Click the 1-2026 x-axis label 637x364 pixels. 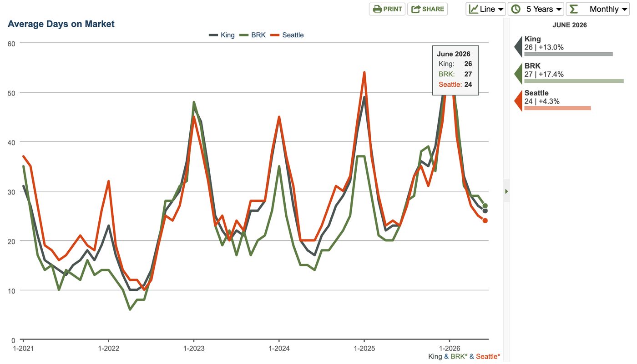450,349
